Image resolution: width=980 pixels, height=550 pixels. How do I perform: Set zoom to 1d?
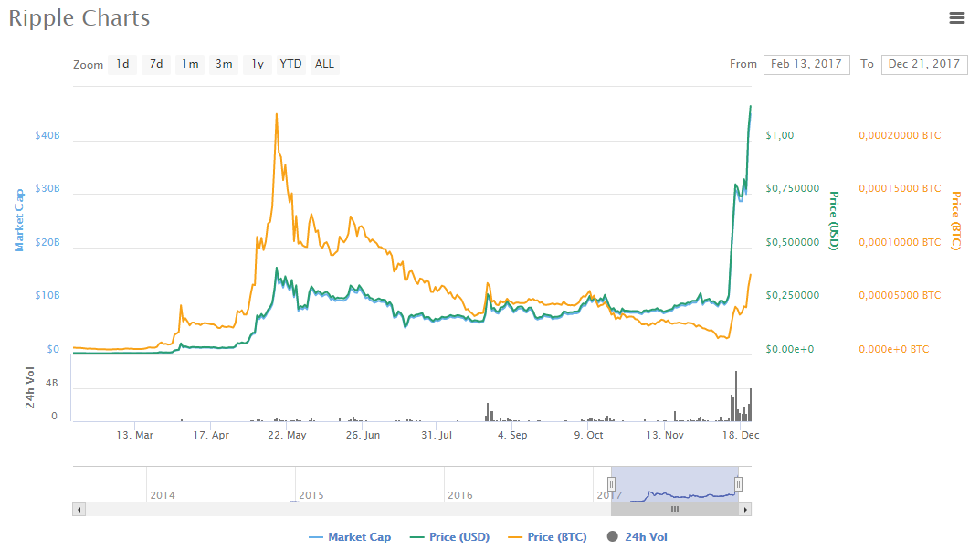[122, 64]
